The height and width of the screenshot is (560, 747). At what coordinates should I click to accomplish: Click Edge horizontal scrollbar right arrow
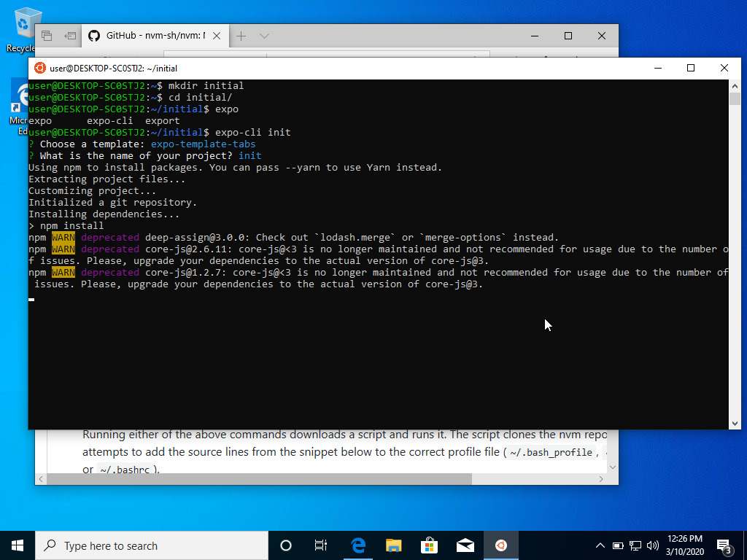point(601,479)
